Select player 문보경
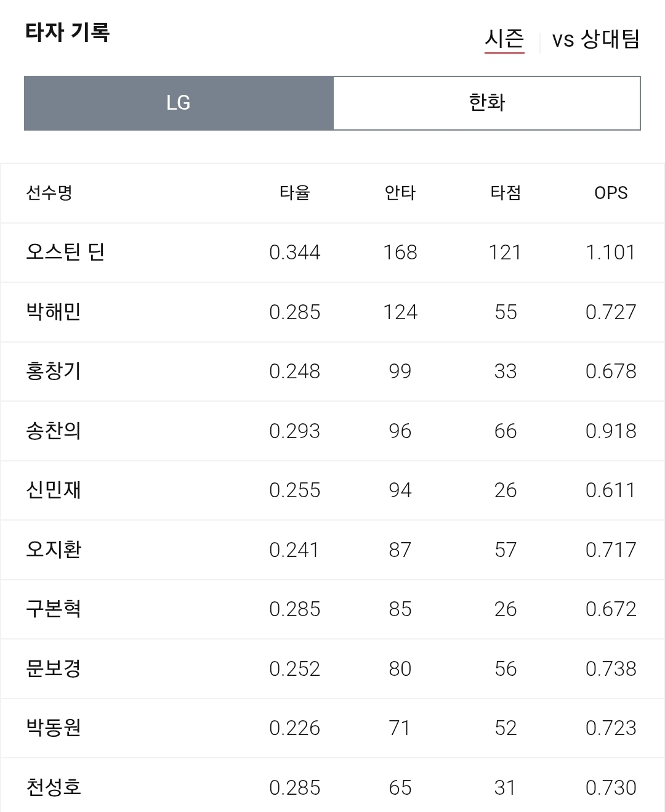The image size is (665, 812). tap(54, 668)
